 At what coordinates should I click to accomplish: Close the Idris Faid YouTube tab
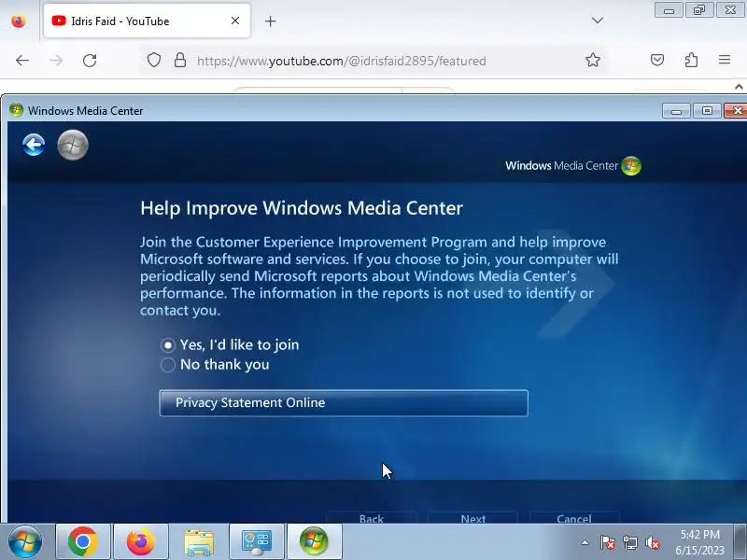point(235,21)
